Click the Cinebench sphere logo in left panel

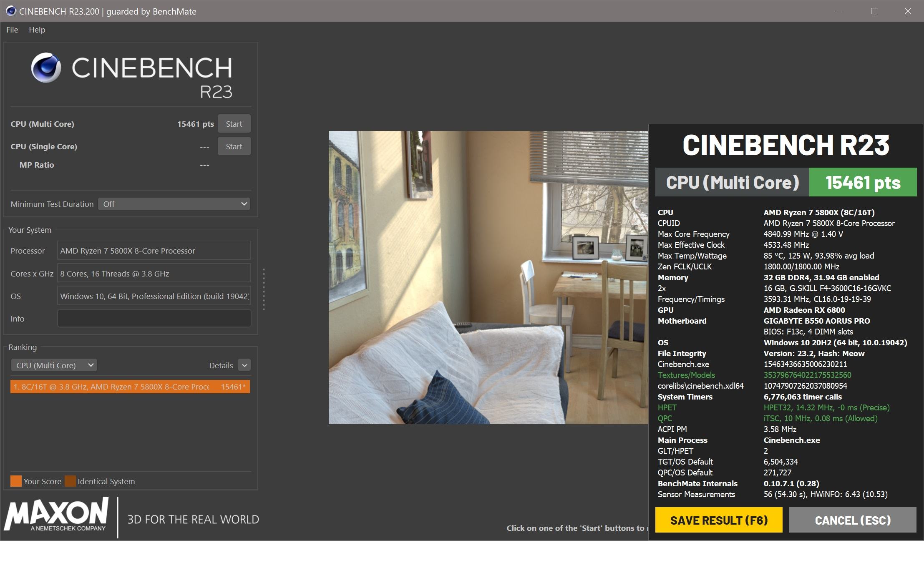click(x=46, y=68)
